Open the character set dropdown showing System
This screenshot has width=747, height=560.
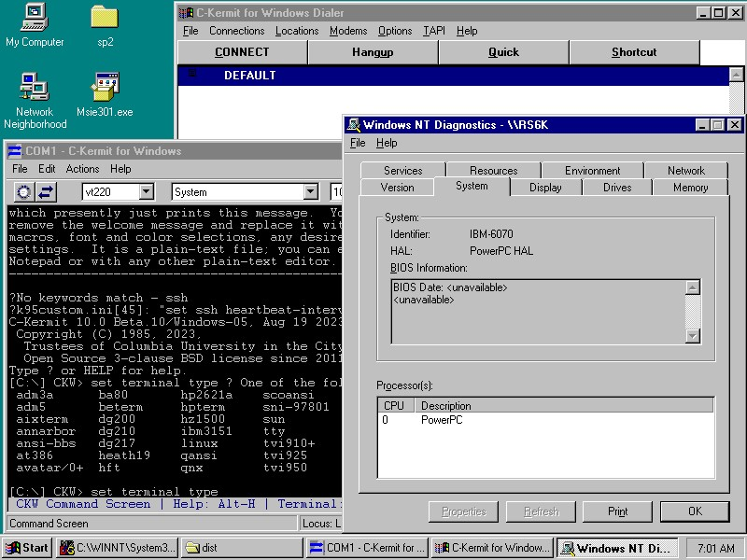(x=311, y=192)
